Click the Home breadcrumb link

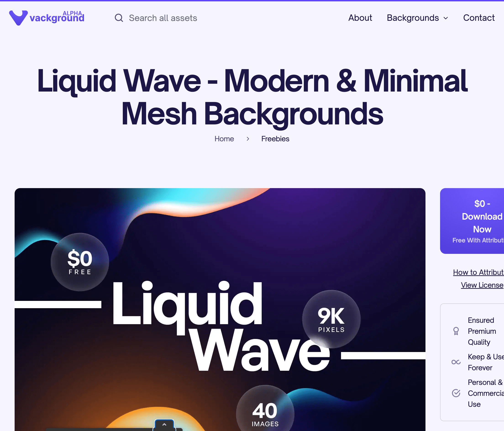[x=224, y=139]
